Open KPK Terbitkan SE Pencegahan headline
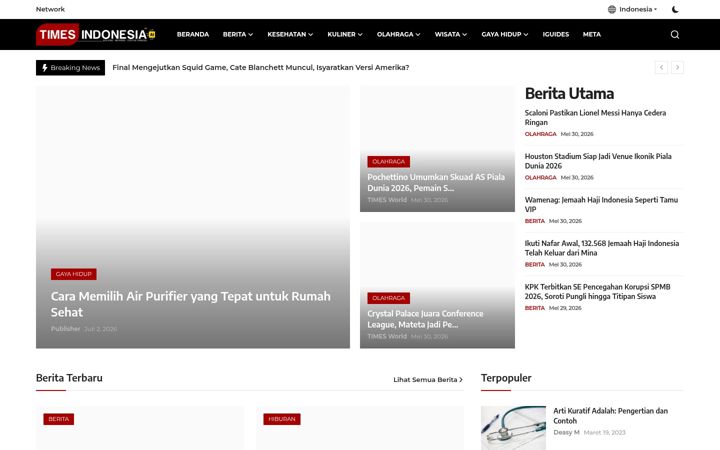 [x=597, y=292]
